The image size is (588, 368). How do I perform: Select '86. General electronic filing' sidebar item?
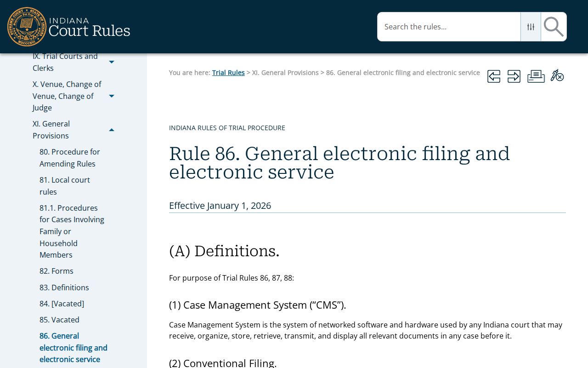coord(73,348)
